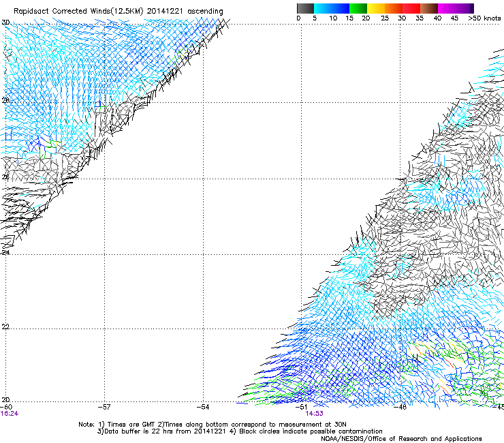504x443 pixels.
Task: Click the '35' label under the color legend
Action: point(420,18)
